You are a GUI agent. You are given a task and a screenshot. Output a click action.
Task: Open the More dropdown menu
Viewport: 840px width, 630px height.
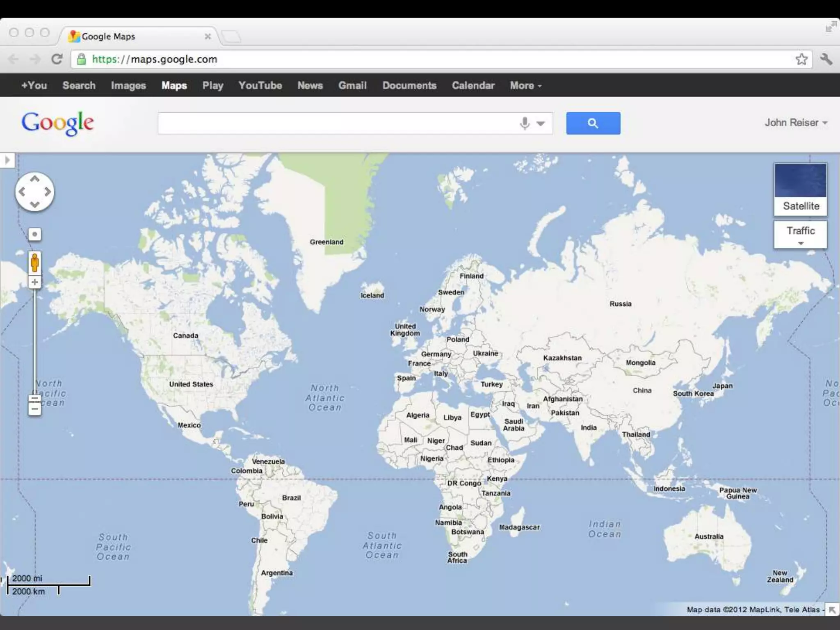tap(525, 85)
